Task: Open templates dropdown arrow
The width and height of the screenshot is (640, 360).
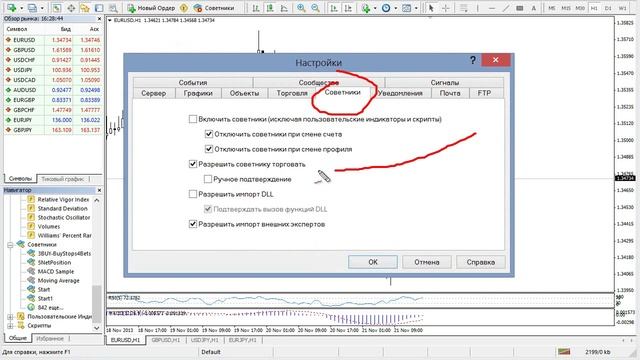Action: (x=416, y=8)
